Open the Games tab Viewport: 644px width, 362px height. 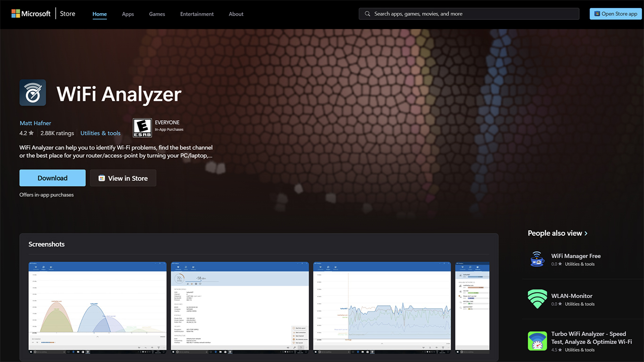[x=157, y=14]
